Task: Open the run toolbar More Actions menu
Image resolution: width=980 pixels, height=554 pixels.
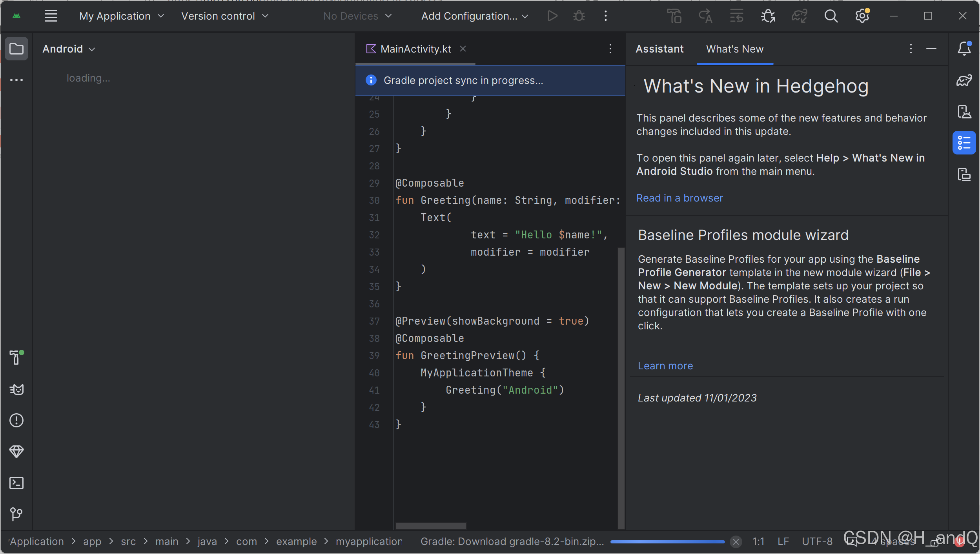Action: tap(606, 16)
